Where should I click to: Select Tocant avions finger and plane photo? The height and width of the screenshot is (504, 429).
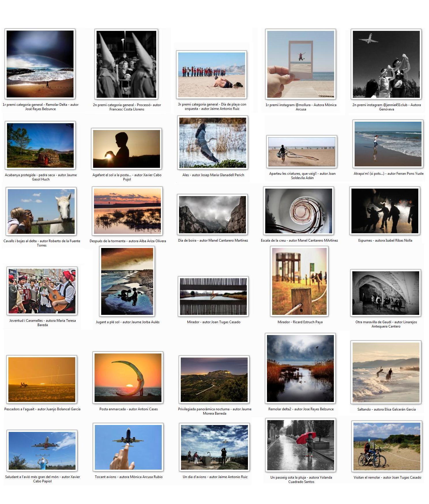pyautogui.click(x=128, y=447)
